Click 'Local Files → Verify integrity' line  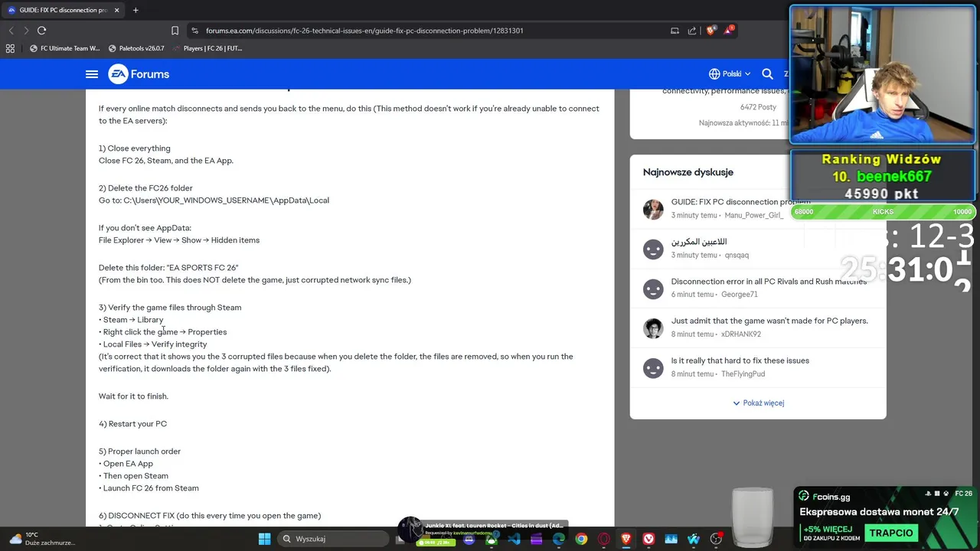pyautogui.click(x=153, y=344)
